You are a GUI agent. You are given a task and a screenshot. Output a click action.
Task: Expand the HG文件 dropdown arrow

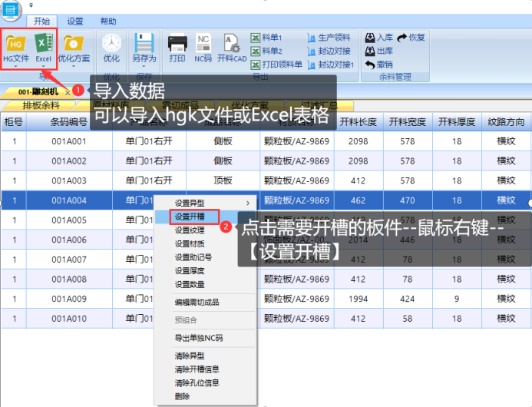click(15, 67)
